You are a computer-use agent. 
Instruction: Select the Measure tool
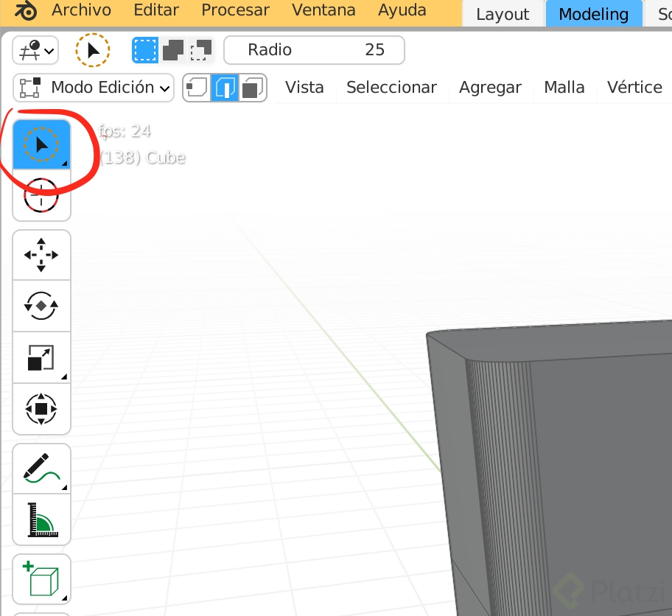click(41, 519)
